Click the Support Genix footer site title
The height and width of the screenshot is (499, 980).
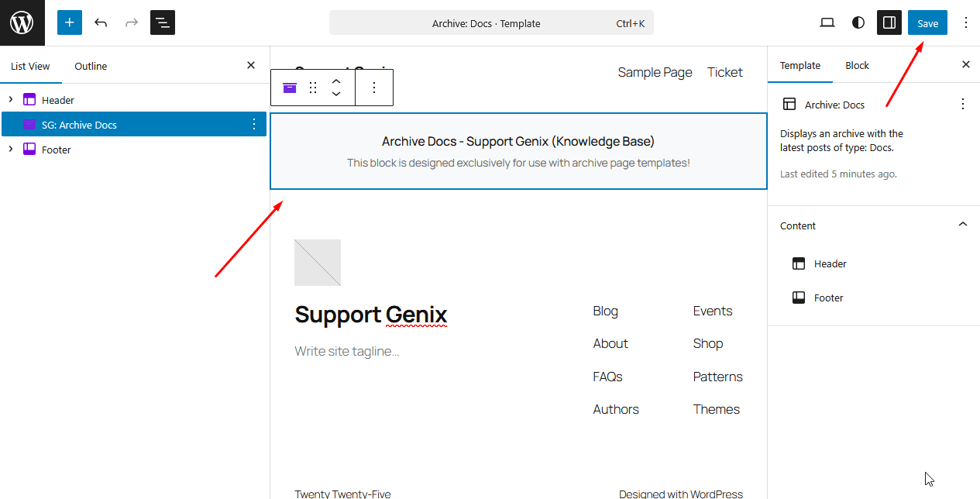370,315
